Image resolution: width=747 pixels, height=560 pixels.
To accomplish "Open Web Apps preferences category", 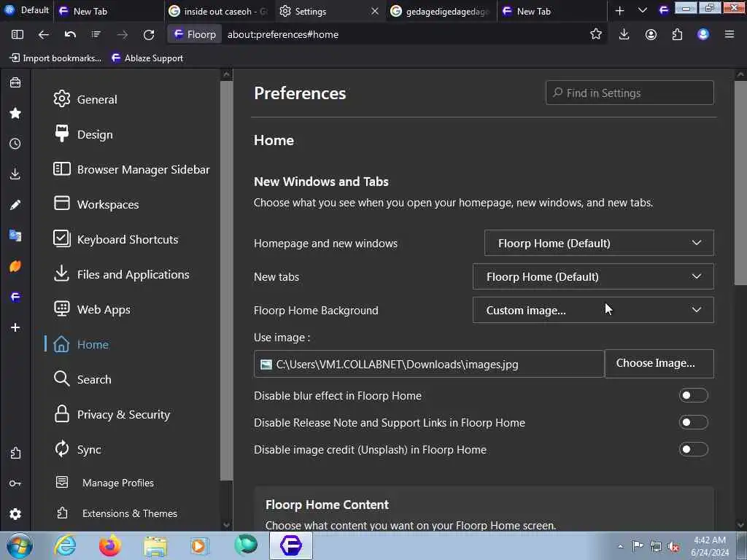I will (92, 309).
